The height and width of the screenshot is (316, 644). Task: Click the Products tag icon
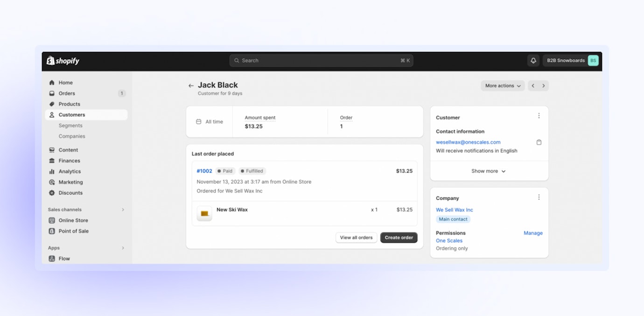pos(52,104)
